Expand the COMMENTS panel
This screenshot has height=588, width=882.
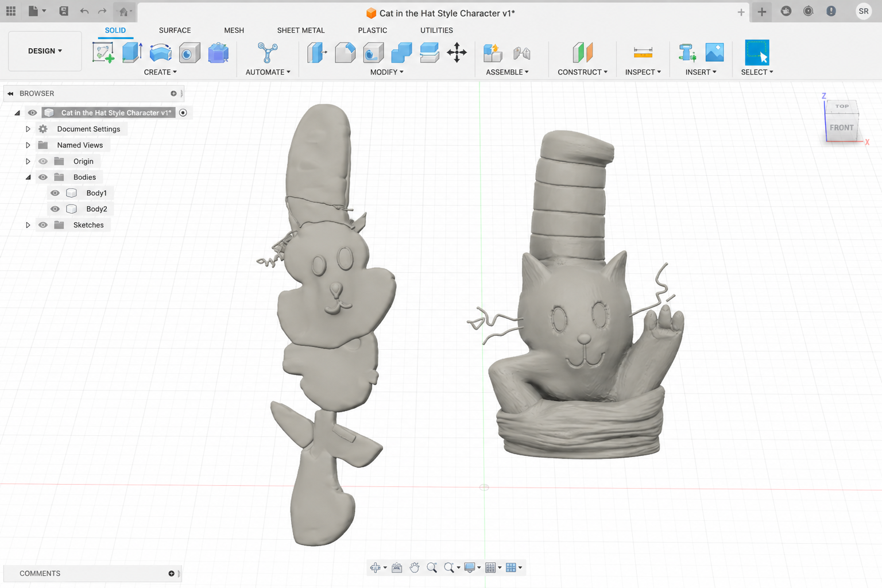[171, 574]
